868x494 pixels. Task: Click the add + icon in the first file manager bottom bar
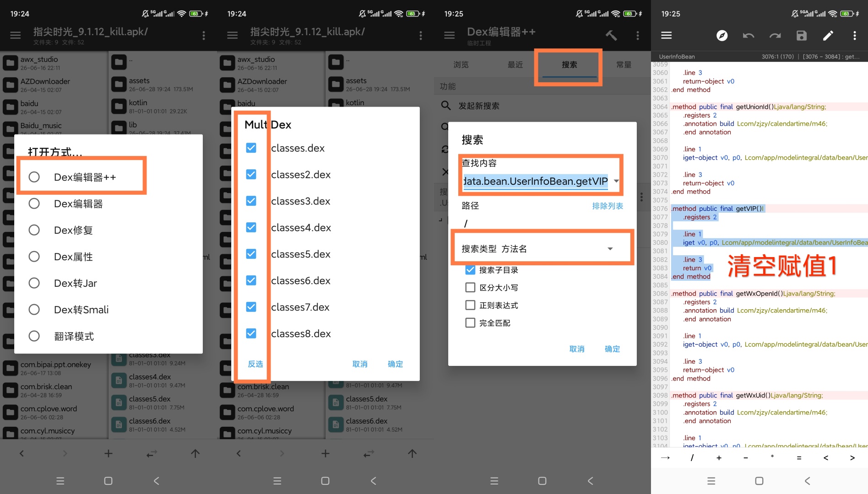[108, 453]
